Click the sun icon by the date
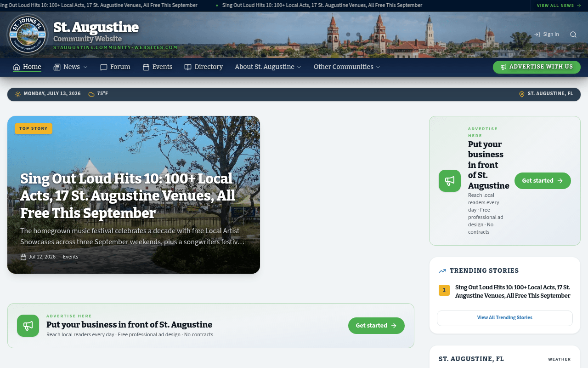 (18, 94)
